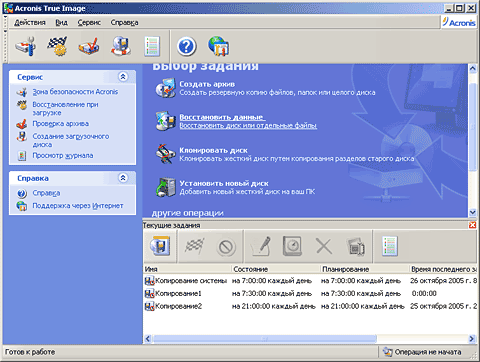Viewport: 480px width, 362px height.
Task: Click the Операция не начата status text
Action: pos(428,352)
